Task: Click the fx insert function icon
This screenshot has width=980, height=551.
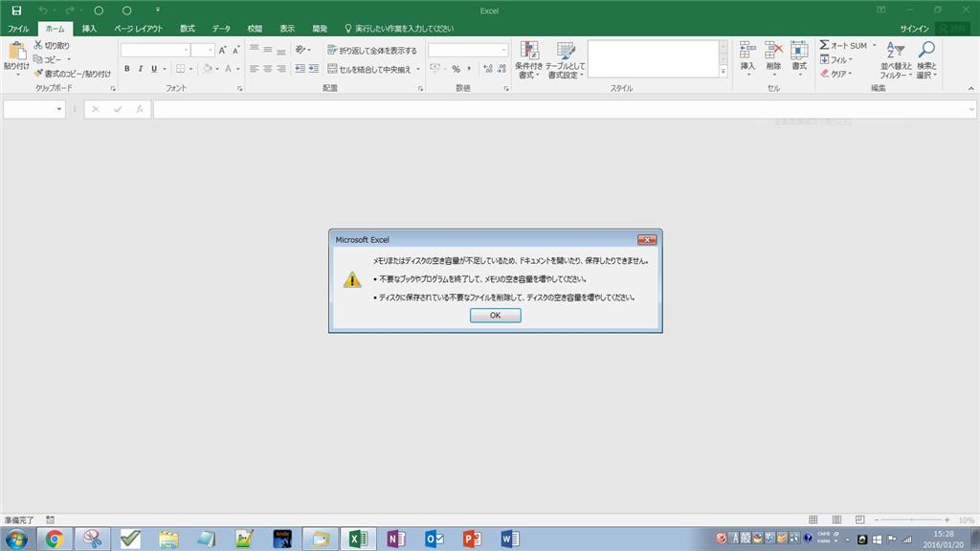Action: pyautogui.click(x=140, y=109)
